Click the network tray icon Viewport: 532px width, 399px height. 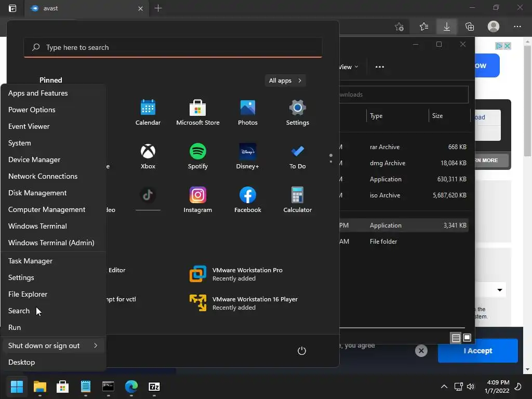coord(458,387)
